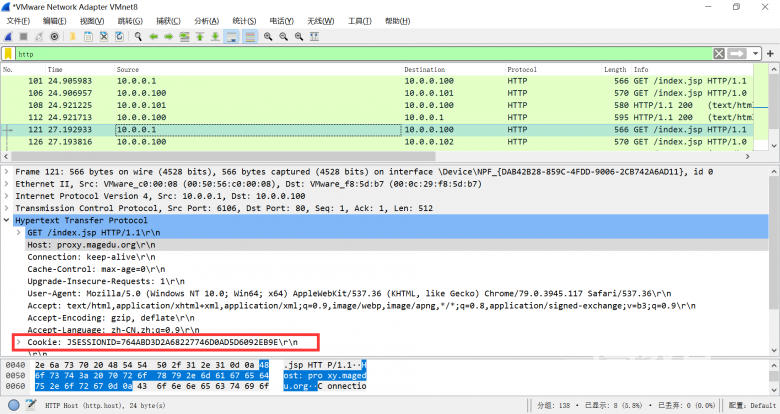The width and height of the screenshot is (780, 414).
Task: Open the 捕获(C) menu
Action: pos(168,21)
